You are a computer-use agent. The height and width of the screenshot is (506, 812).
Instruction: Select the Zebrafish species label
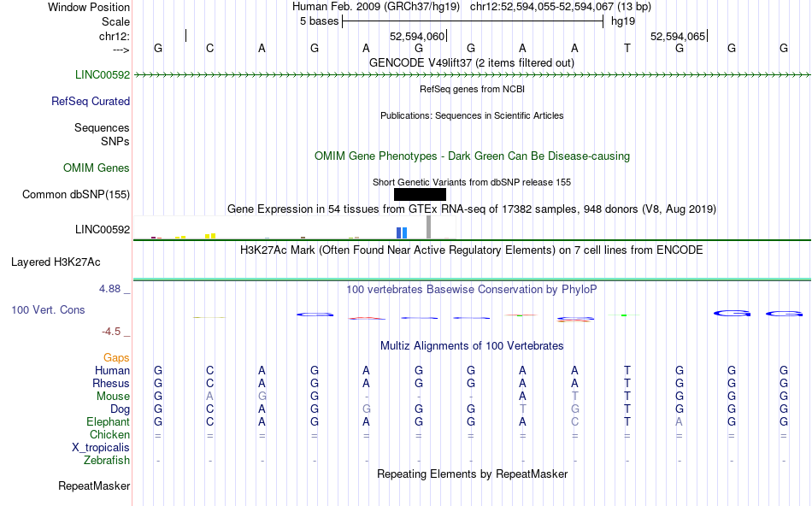pyautogui.click(x=107, y=460)
